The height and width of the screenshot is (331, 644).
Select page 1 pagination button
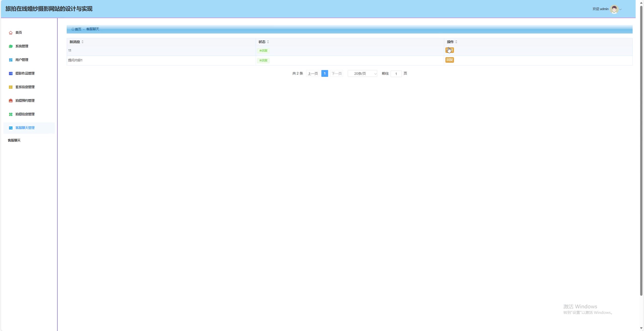[325, 74]
